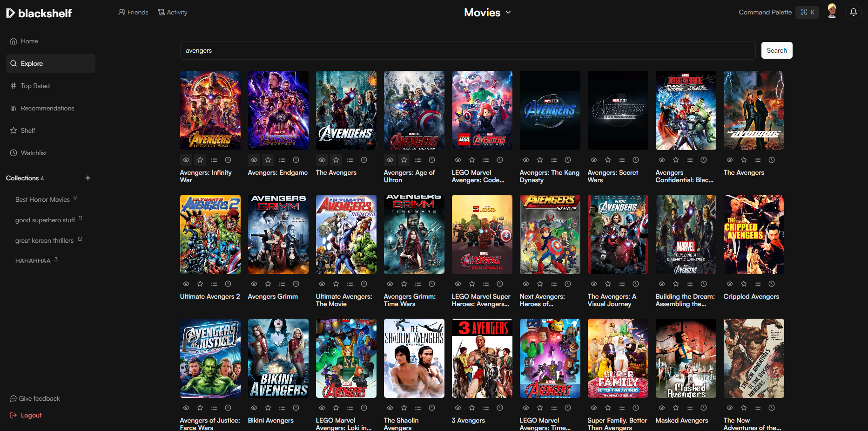Add Avengers: Infinity War to a list

tap(214, 160)
